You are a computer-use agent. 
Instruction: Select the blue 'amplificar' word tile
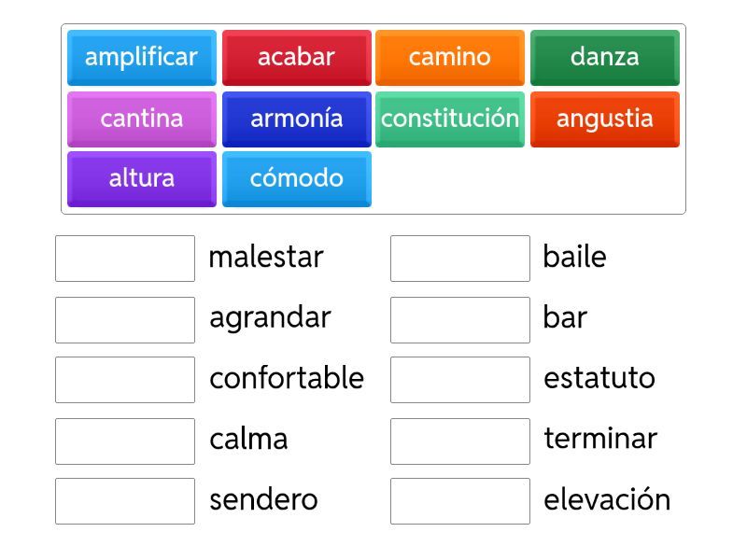click(x=141, y=57)
